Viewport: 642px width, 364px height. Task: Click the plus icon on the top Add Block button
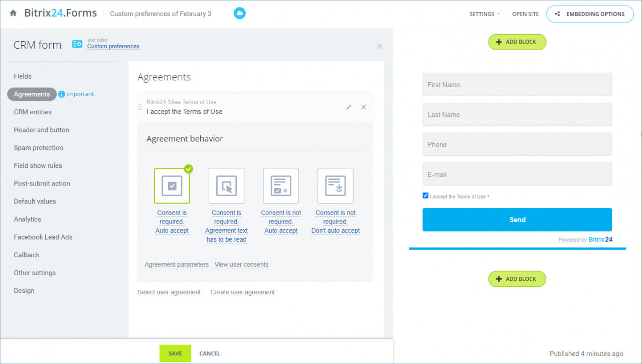click(499, 42)
